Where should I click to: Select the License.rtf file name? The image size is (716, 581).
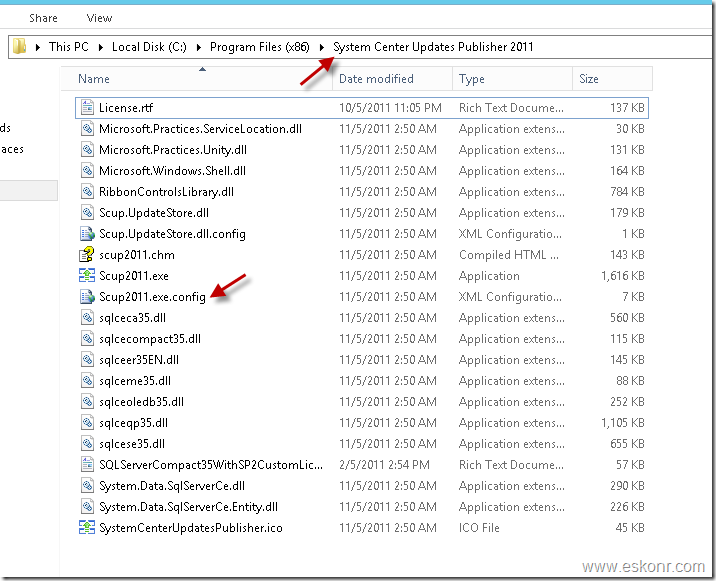[x=126, y=108]
